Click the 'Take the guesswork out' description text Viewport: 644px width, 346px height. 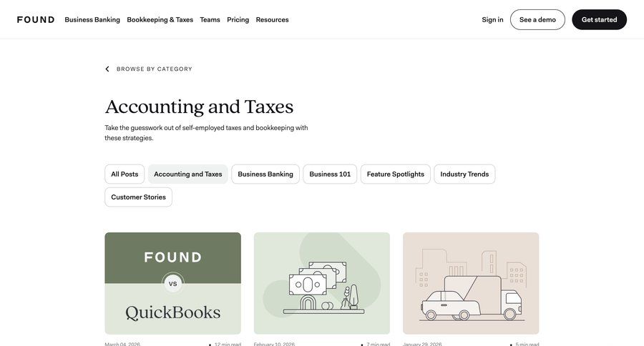pyautogui.click(x=206, y=133)
